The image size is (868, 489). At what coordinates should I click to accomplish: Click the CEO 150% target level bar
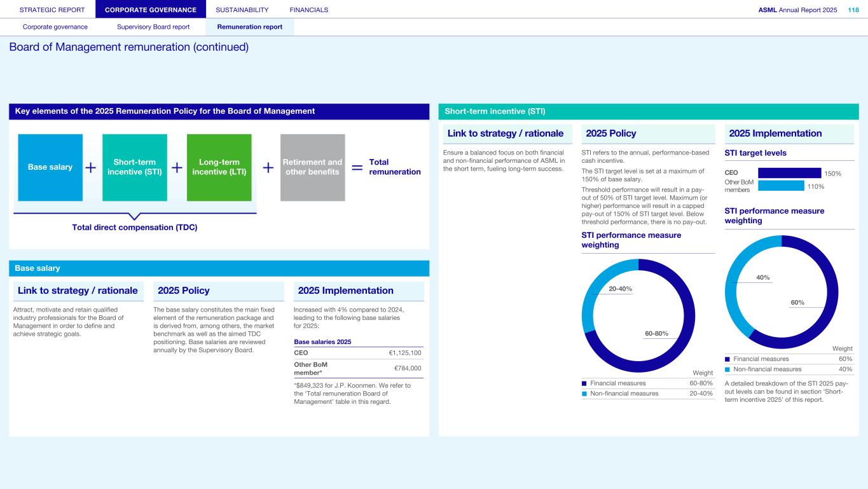pyautogui.click(x=789, y=173)
